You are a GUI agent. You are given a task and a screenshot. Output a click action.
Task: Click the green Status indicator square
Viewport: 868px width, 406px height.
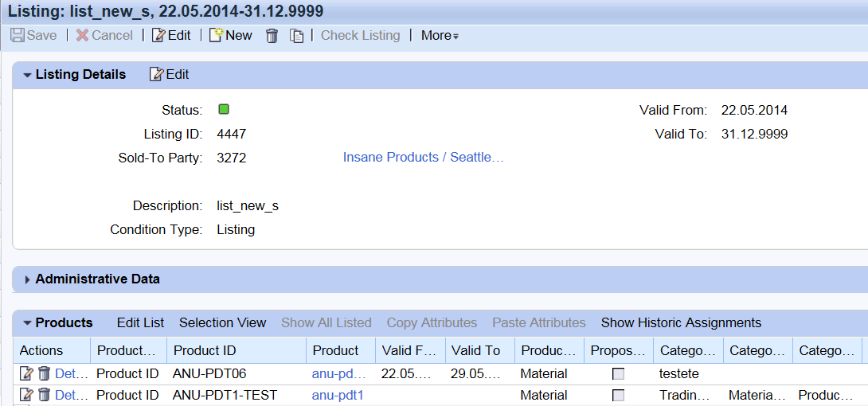point(224,109)
